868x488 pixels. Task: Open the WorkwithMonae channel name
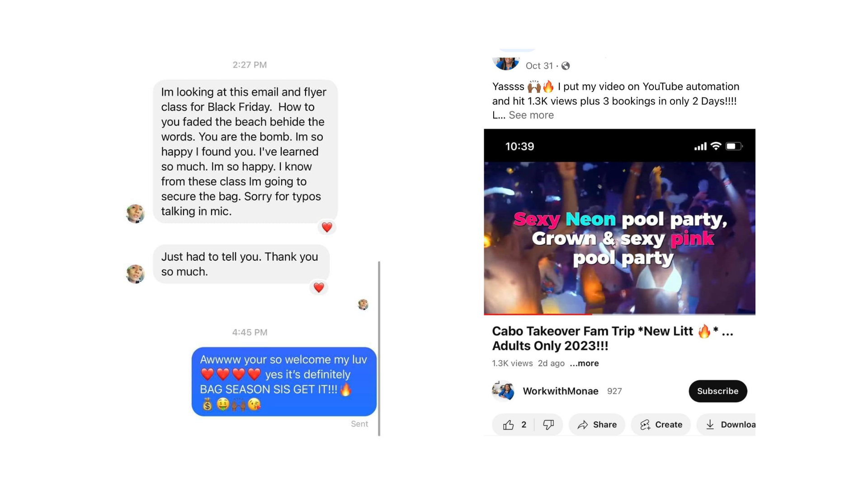click(561, 391)
